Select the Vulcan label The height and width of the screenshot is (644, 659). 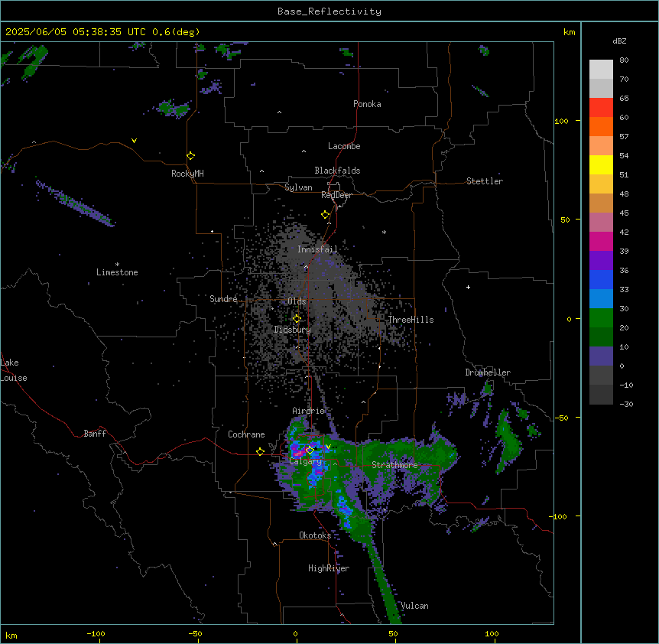coord(414,606)
